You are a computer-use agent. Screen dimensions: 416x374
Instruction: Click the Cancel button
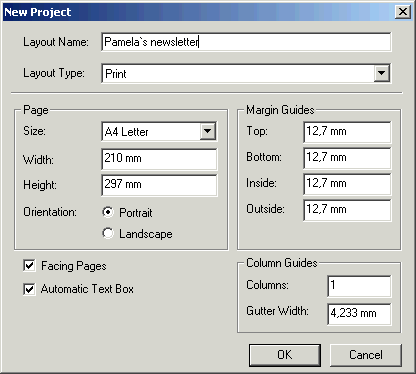coord(366,355)
